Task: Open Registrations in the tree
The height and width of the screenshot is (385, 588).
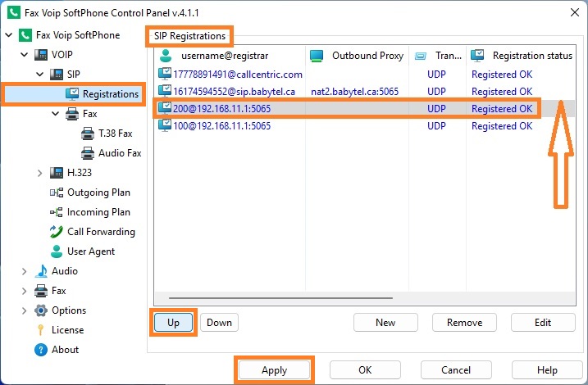Action: click(111, 94)
